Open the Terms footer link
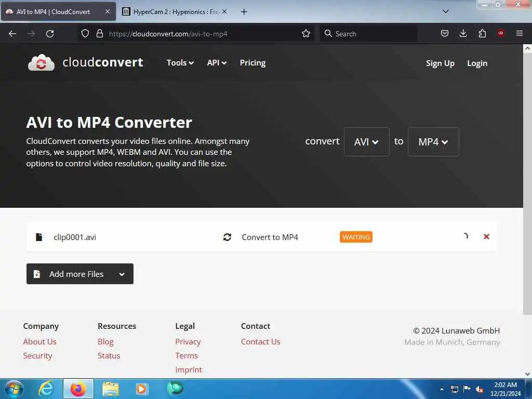The image size is (532, 399). 187,355
